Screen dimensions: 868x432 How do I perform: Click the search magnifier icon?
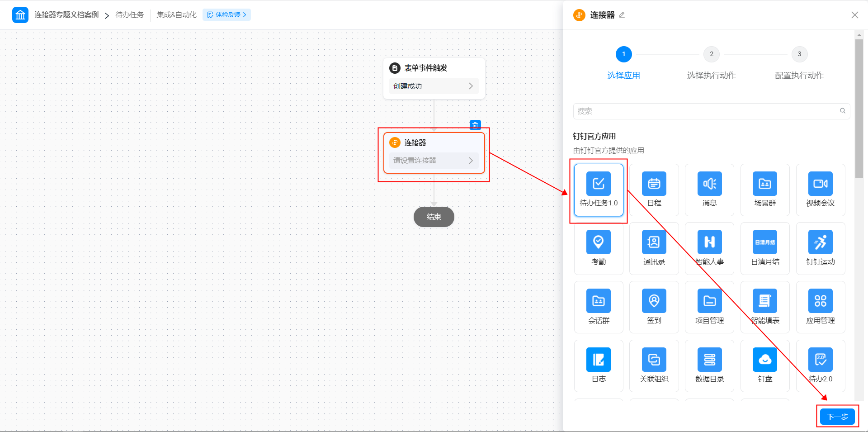[843, 111]
